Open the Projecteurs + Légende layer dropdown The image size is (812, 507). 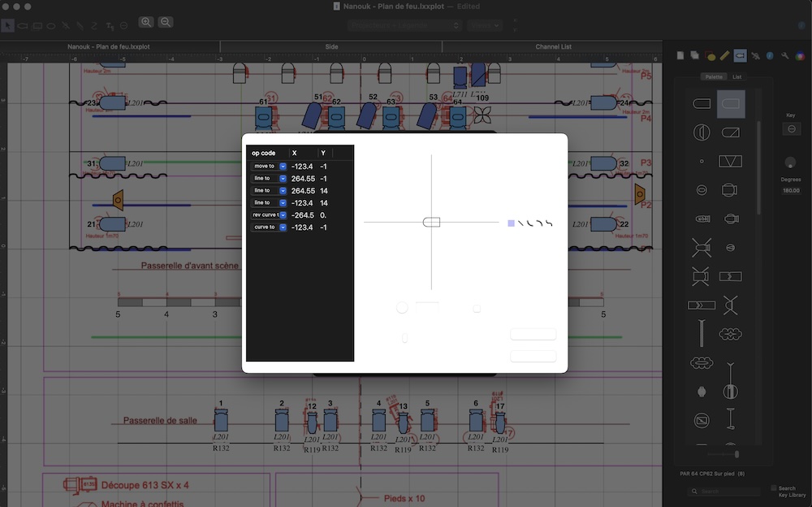tap(404, 25)
